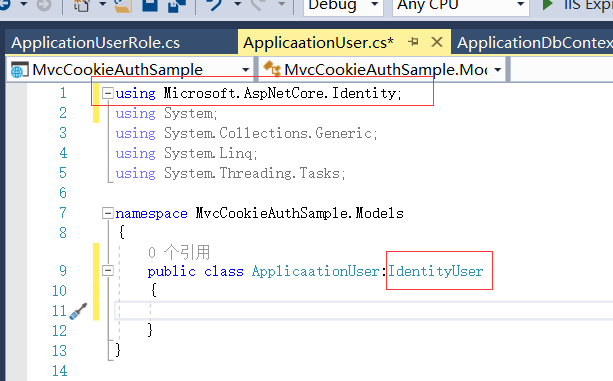The height and width of the screenshot is (381, 613).
Task: Click 'MvcCookieAuthSample.Models' namespace name on line 7
Action: pyautogui.click(x=299, y=213)
